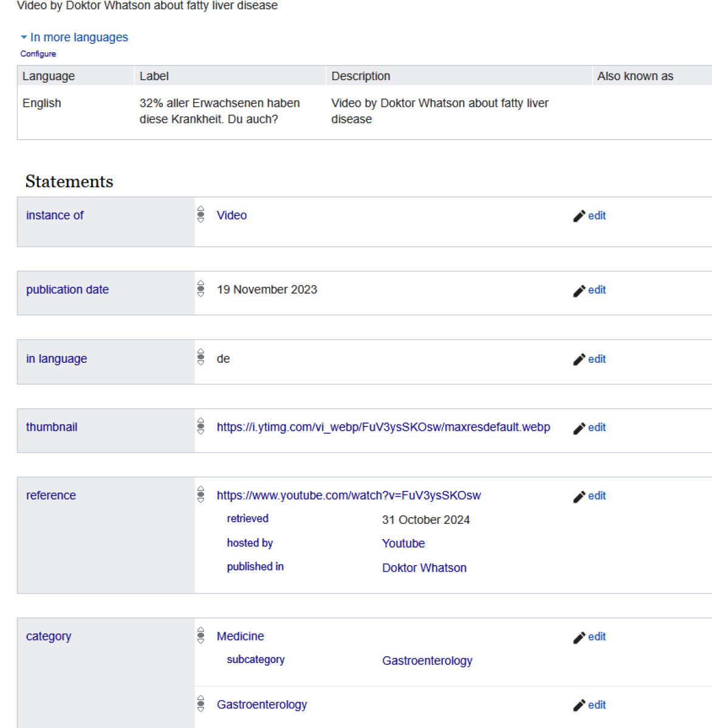Click the instance of property link
712x728 pixels.
coord(55,216)
